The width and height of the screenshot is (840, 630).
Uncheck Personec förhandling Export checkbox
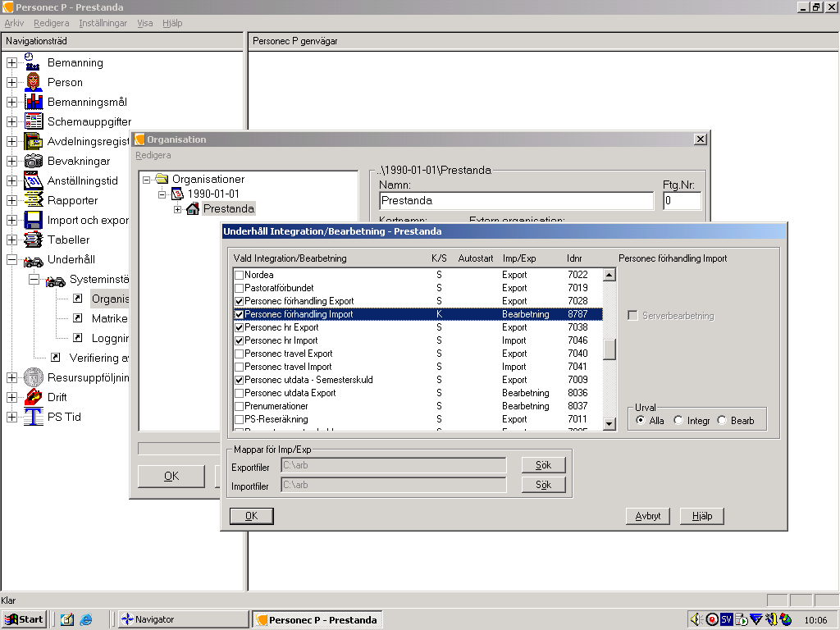click(x=239, y=301)
